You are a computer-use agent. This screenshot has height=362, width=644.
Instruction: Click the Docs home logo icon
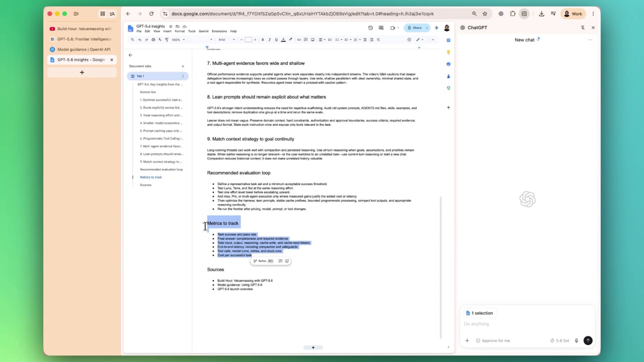click(x=130, y=28)
